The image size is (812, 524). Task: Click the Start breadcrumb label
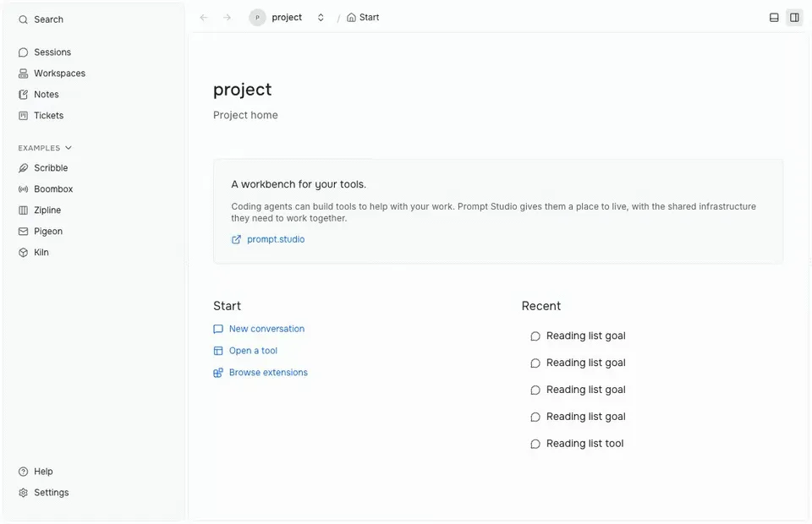(370, 18)
